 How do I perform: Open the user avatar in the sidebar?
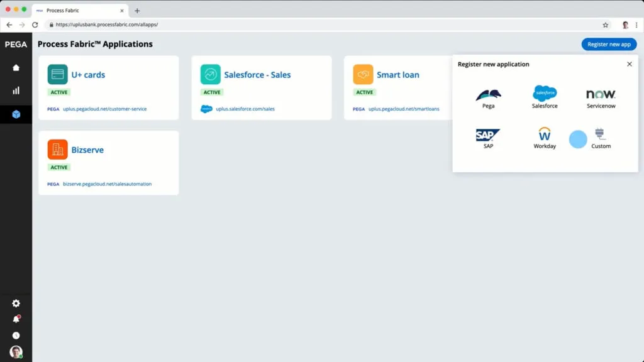point(16,352)
